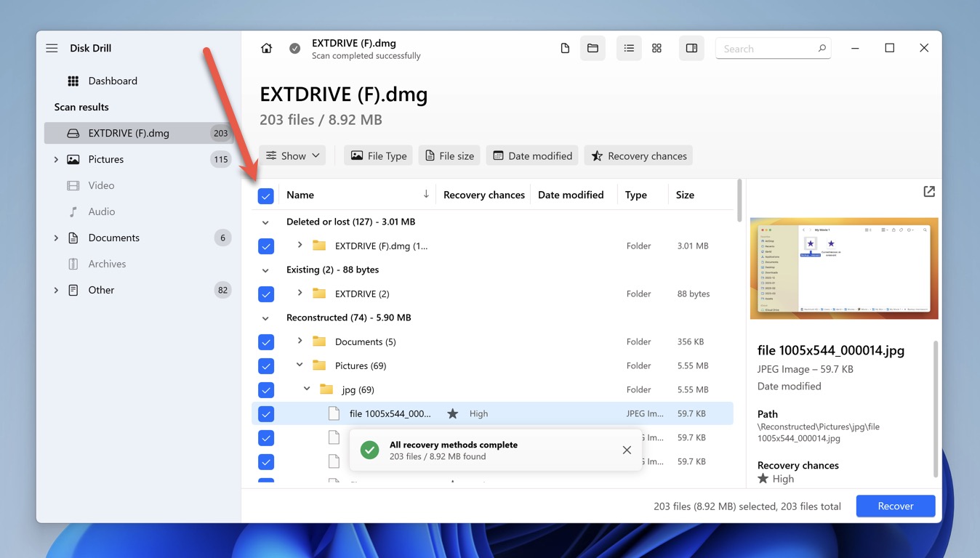Collapse the jpg (69) folder row
The width and height of the screenshot is (980, 558).
coord(307,389)
